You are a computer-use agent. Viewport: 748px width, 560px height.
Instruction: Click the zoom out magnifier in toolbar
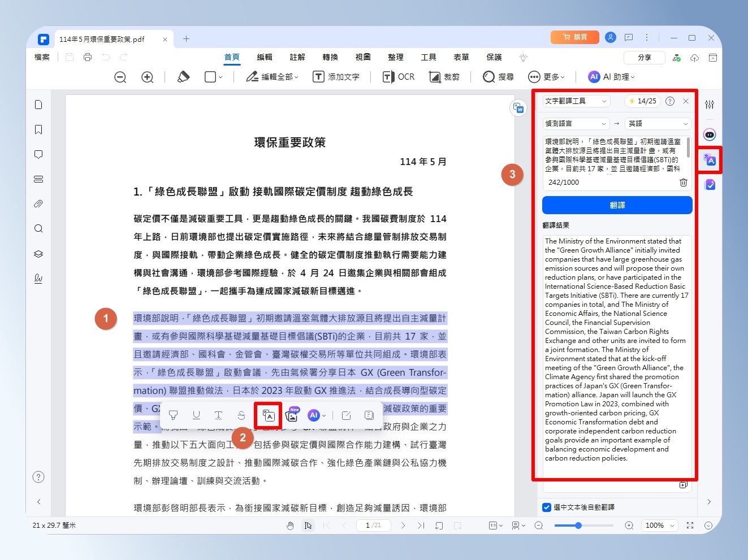120,77
